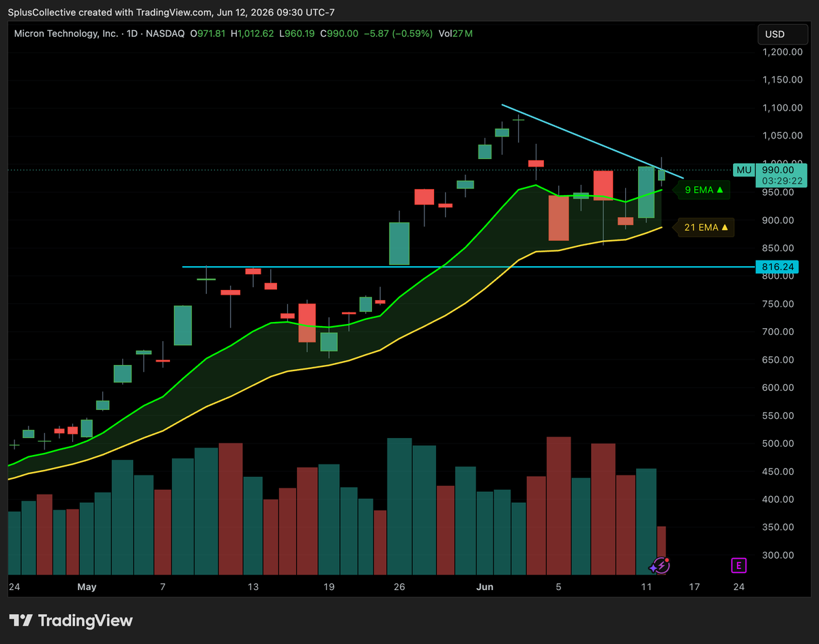This screenshot has width=819, height=644.
Task: Click the 1,200.00 price axis label
Action: (781, 52)
